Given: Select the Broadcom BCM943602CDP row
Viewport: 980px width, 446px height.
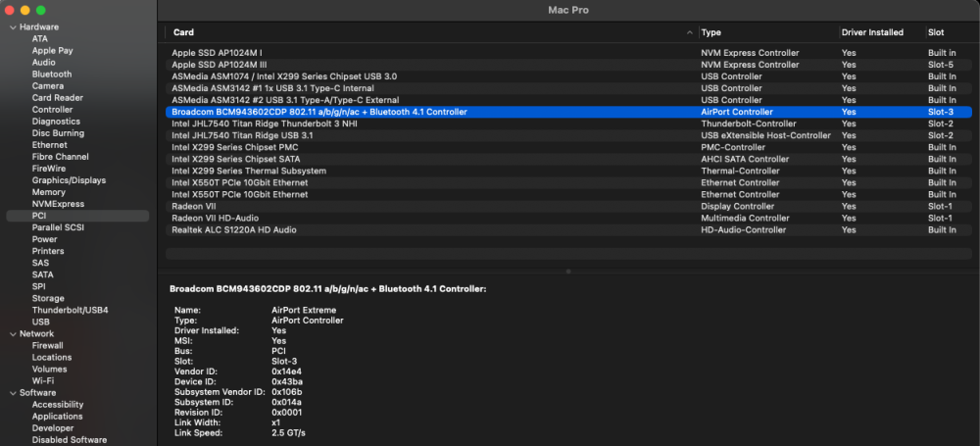Looking at the screenshot, I should click(x=568, y=112).
